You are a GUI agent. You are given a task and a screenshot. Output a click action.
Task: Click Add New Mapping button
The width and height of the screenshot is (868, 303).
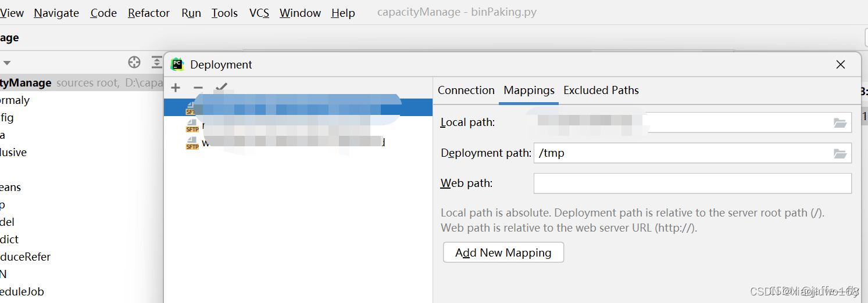coord(503,252)
